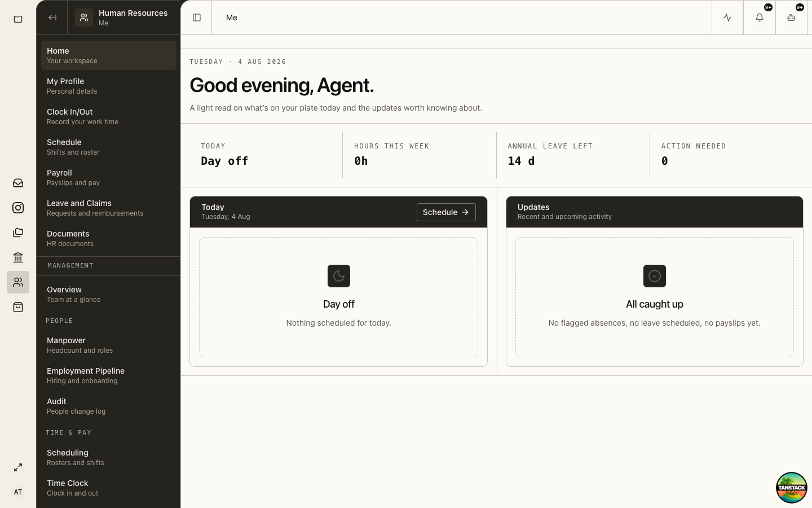Open the files folder icon in rail

pyautogui.click(x=18, y=233)
